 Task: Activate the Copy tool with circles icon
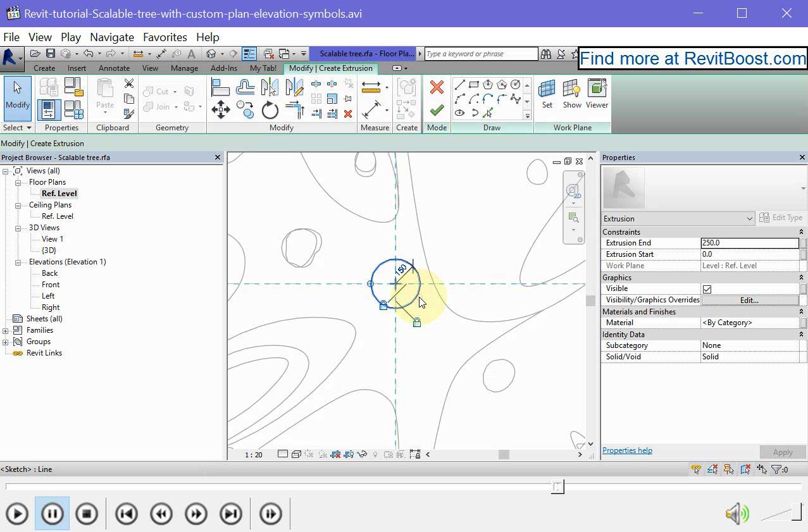point(245,110)
